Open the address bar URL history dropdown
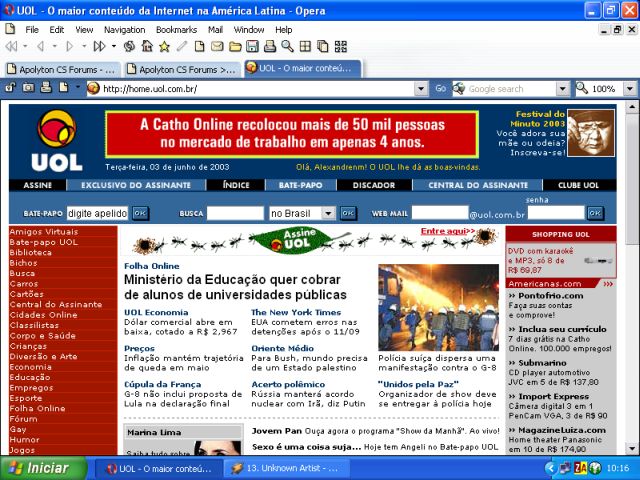The image size is (640, 480). [x=421, y=89]
